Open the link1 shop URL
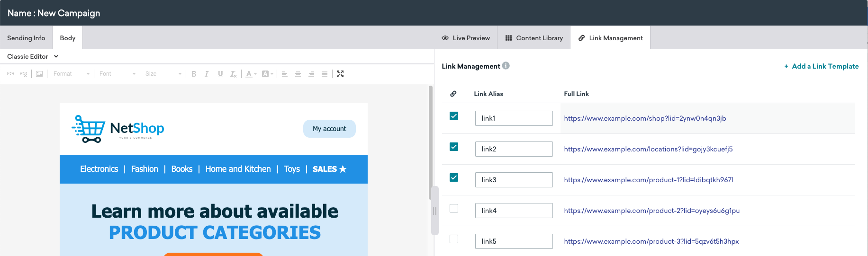 pos(645,118)
